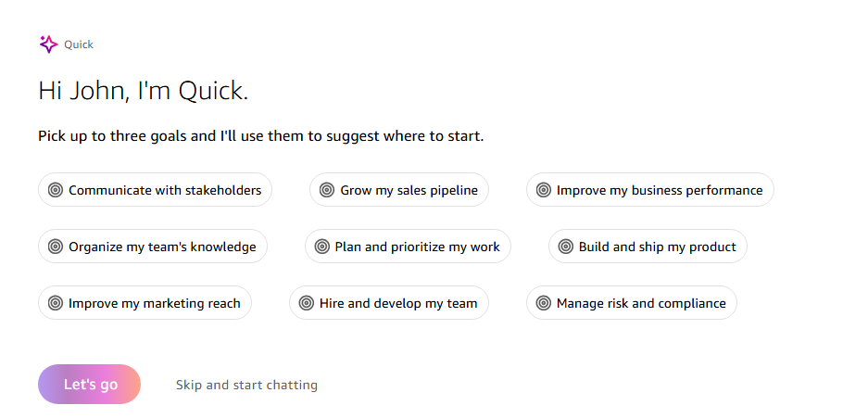868x418 pixels.
Task: Toggle the Build and ship my product goal
Action: click(648, 247)
